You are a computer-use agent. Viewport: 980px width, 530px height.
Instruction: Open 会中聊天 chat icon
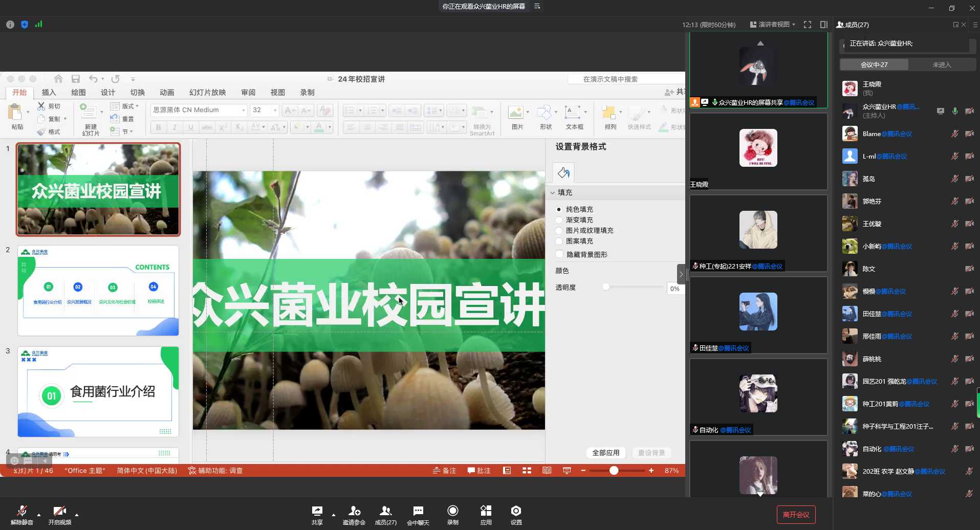(418, 511)
